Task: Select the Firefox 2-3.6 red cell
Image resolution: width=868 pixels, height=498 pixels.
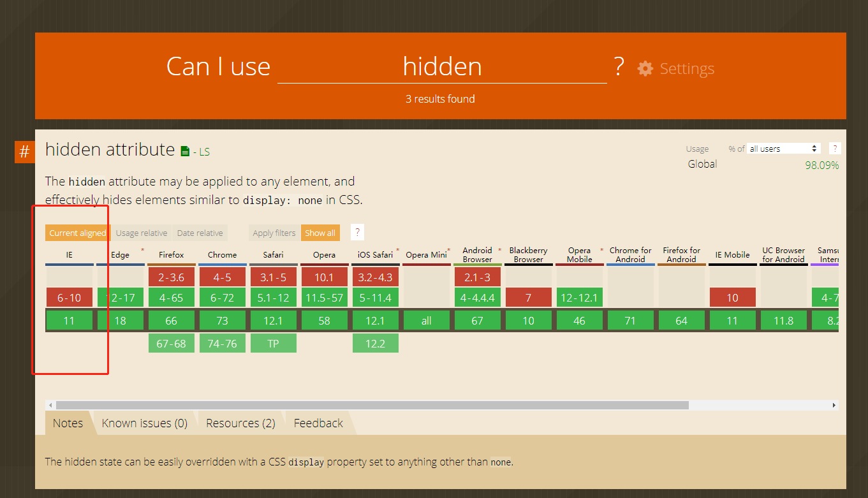Action: 172,277
